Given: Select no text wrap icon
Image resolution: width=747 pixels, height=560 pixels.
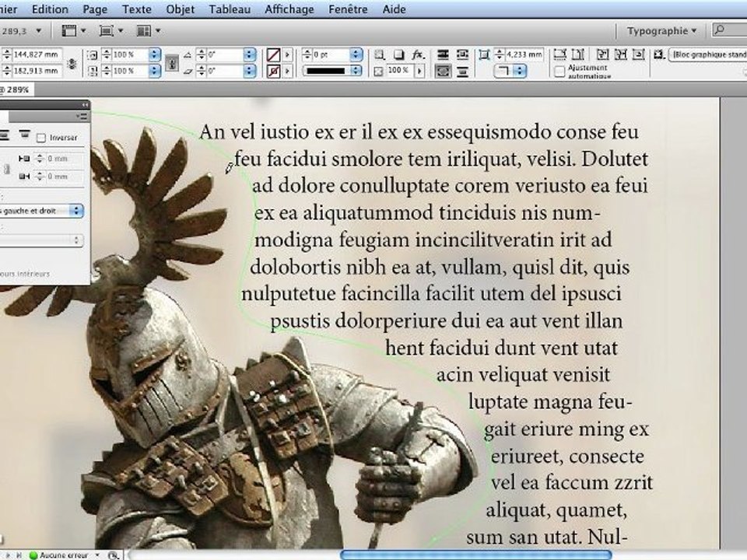Looking at the screenshot, I should 443,54.
